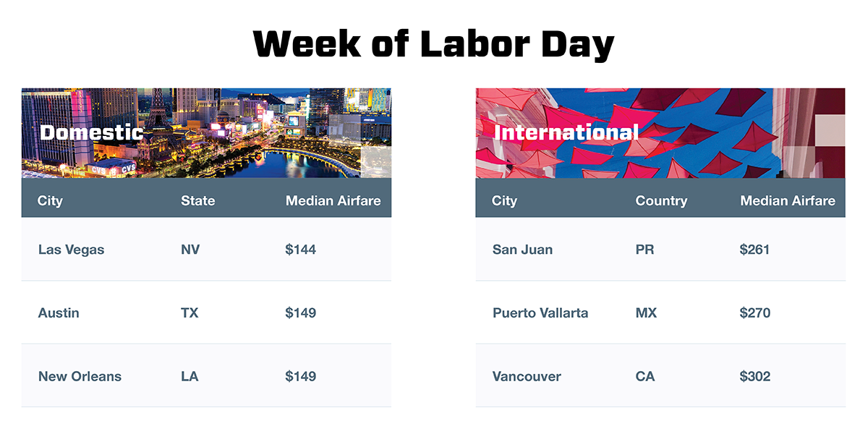Click the $261 airfare for San Juan
This screenshot has width=868, height=434.
click(754, 250)
